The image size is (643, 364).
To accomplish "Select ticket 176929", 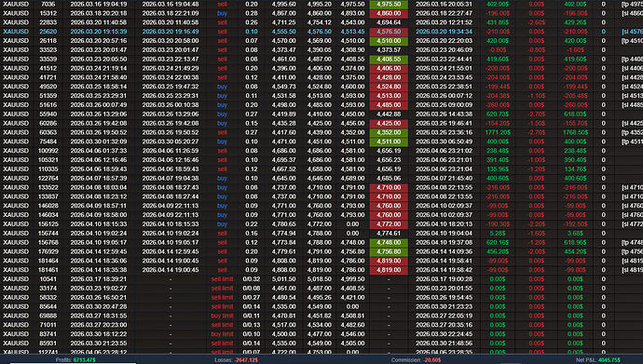I will pyautogui.click(x=48, y=251).
